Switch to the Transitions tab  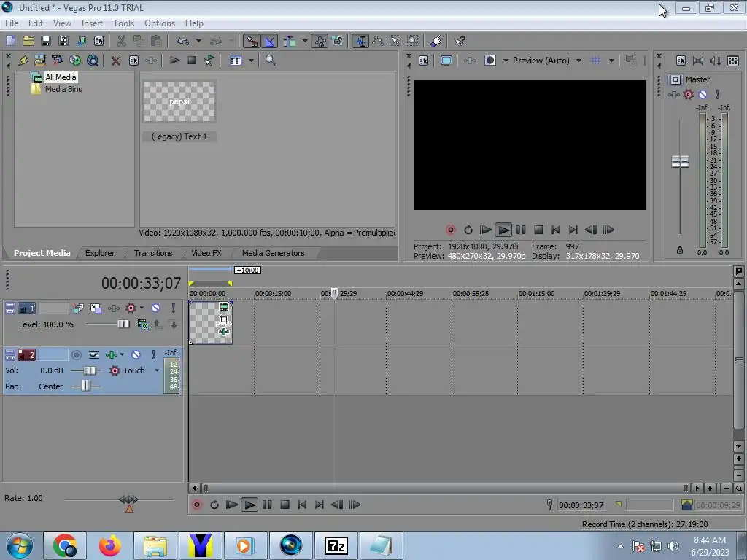tap(153, 253)
